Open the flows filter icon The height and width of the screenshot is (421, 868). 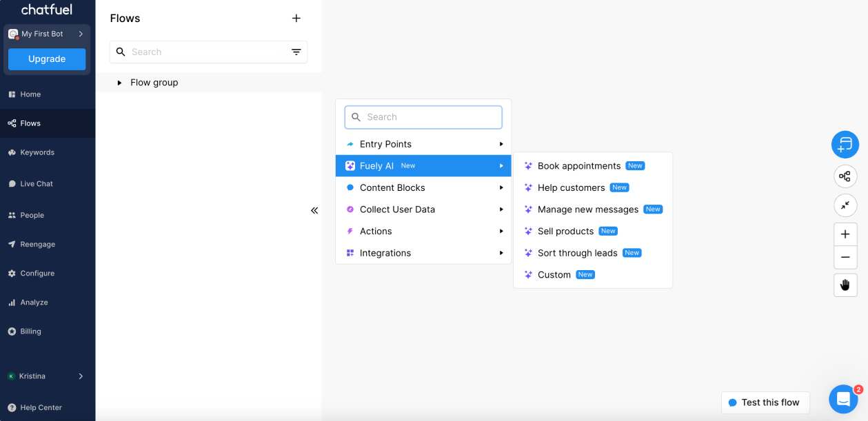coord(296,52)
